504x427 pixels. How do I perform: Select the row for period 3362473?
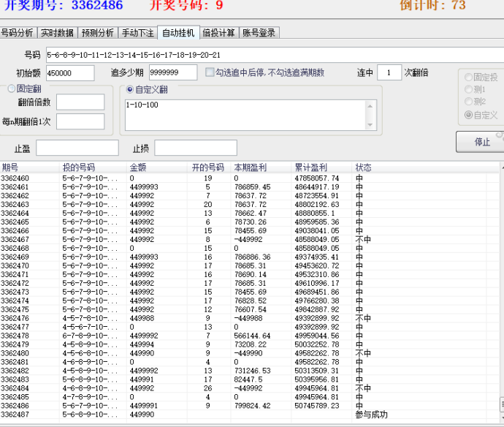[x=249, y=292]
